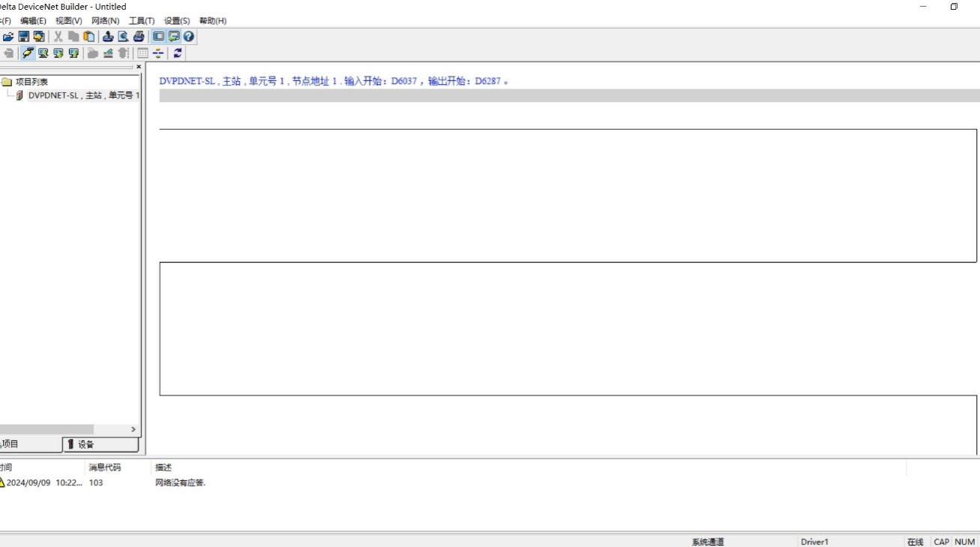Click the Save As toolbar icon

tap(38, 36)
